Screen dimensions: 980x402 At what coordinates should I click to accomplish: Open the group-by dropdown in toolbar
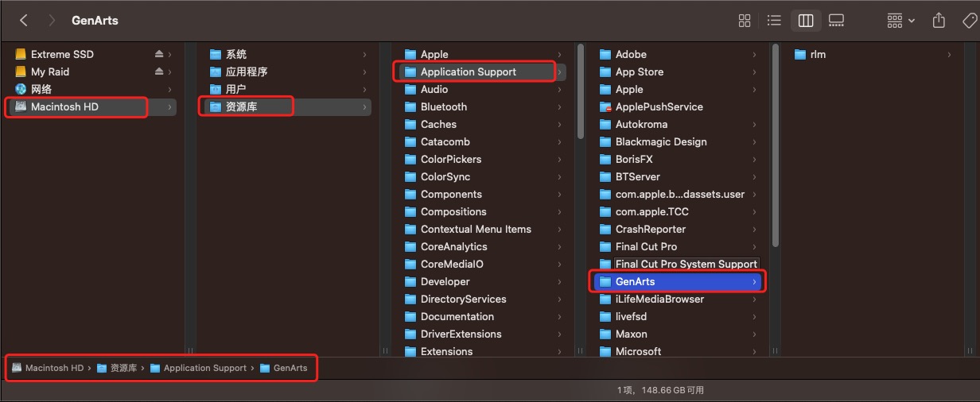point(900,21)
